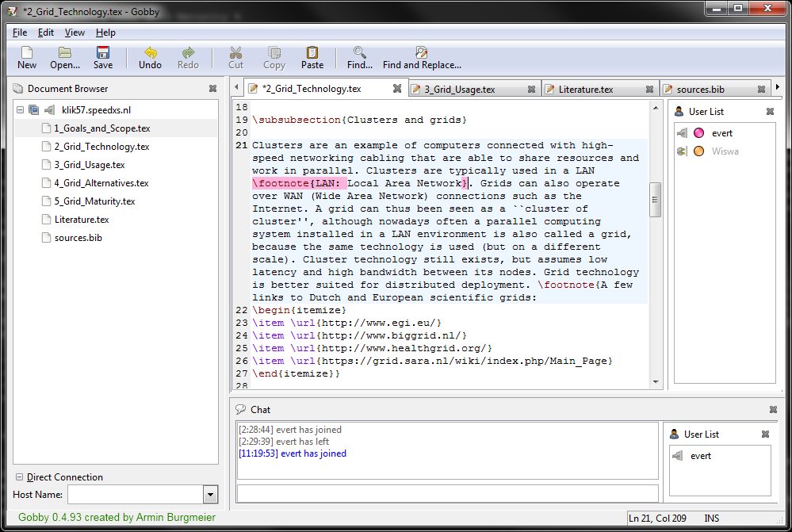Click the INS insert mode indicator
792x532 pixels.
pos(711,519)
